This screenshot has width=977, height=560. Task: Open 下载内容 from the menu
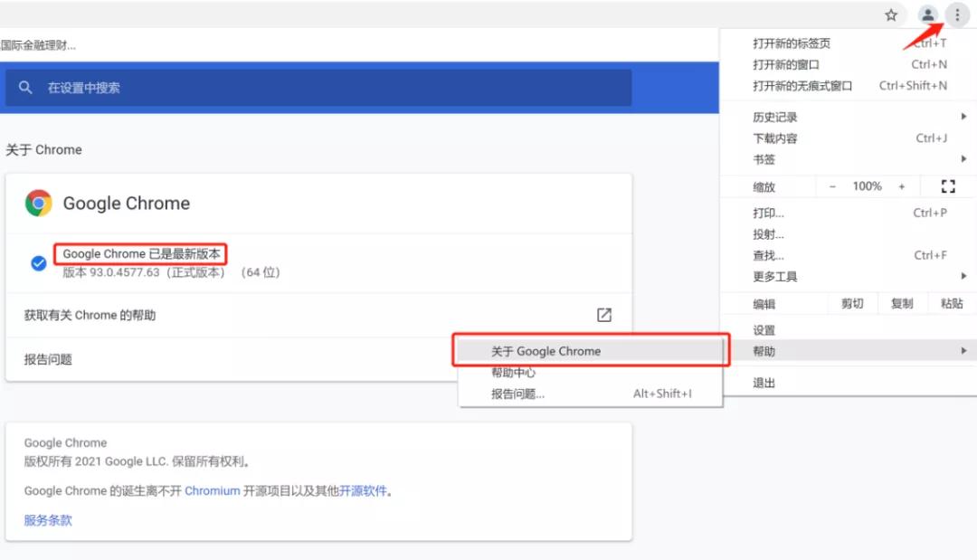click(x=849, y=138)
